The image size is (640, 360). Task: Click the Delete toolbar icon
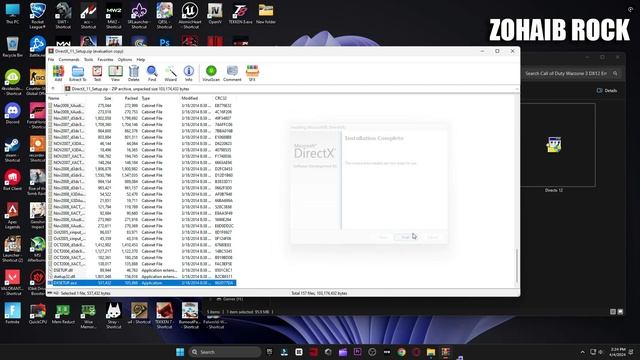click(134, 73)
